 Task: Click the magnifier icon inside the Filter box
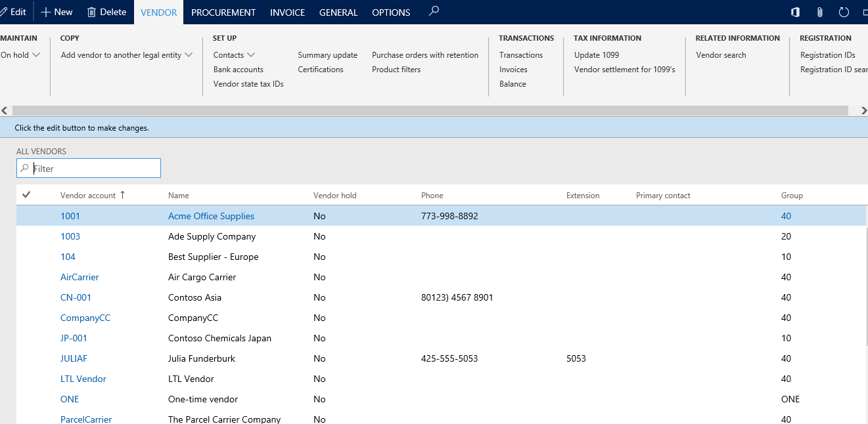(x=24, y=168)
